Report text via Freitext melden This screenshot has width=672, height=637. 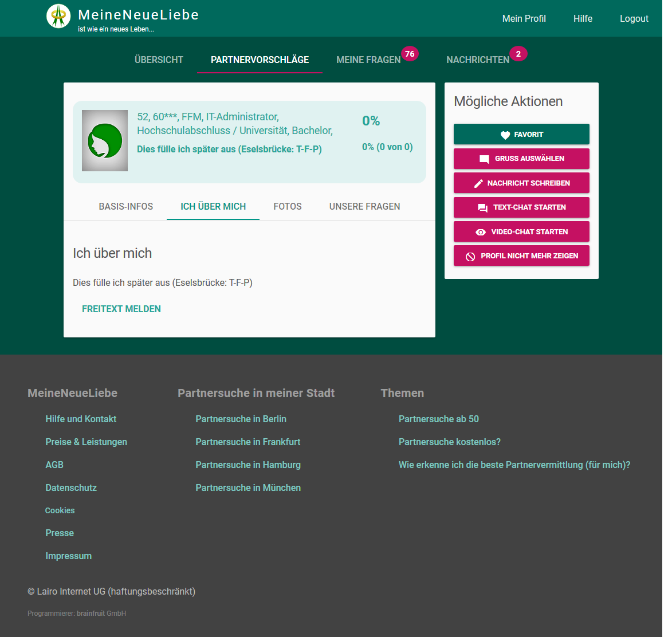[x=121, y=309]
